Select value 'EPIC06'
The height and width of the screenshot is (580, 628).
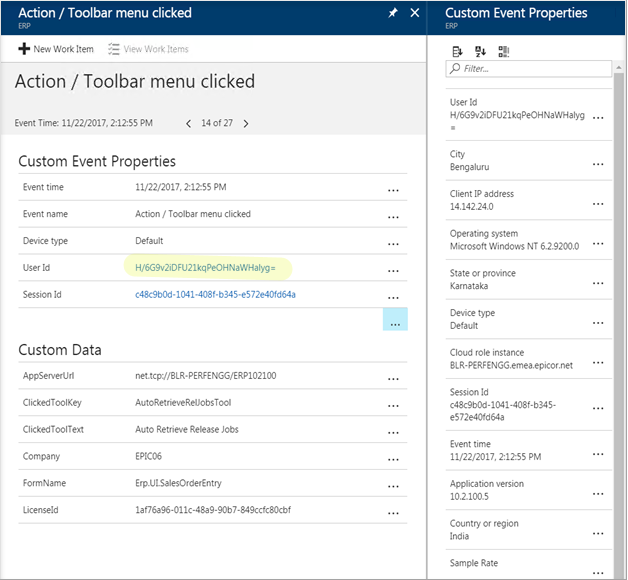[148, 457]
